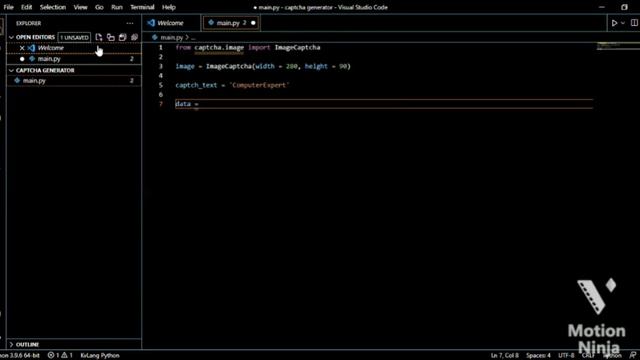Select main.py in the Open Editors list
Screen dimensions: 640x360
click(x=74, y=59)
